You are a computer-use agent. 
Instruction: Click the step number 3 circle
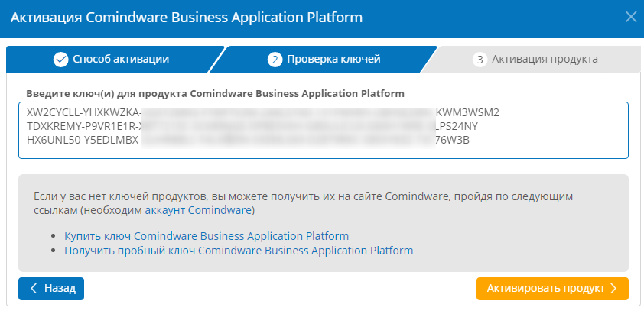pos(480,60)
